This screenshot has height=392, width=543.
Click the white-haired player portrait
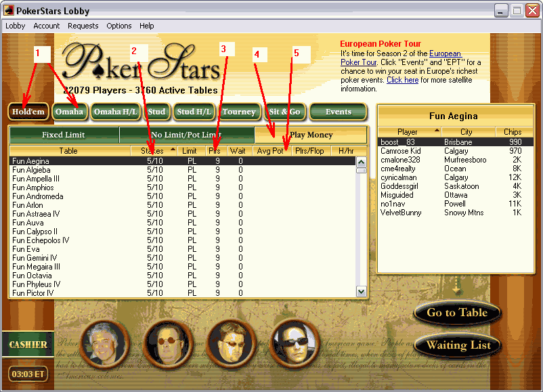pyautogui.click(x=104, y=344)
